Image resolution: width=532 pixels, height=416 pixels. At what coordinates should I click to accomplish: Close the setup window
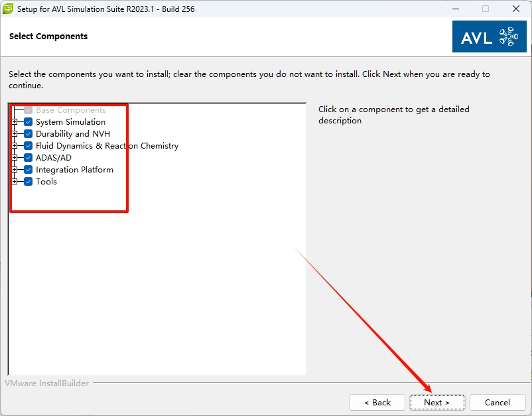click(516, 9)
